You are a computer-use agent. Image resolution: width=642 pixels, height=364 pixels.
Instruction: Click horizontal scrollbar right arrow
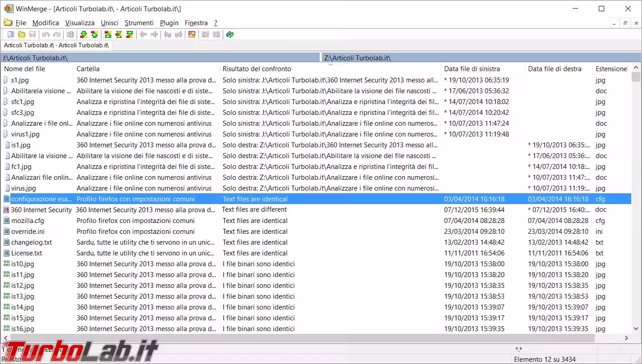pos(626,338)
